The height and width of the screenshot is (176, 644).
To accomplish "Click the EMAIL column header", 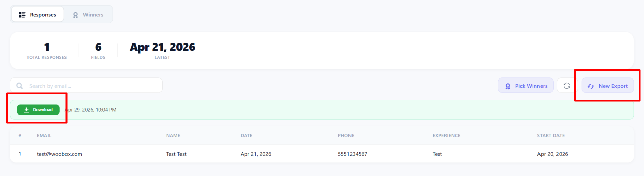I will pos(44,135).
